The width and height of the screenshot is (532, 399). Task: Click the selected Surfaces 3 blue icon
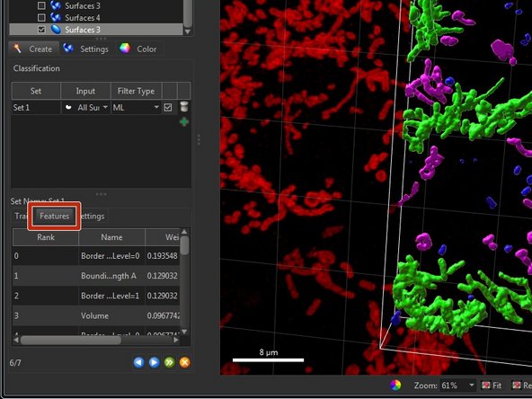pyautogui.click(x=56, y=30)
